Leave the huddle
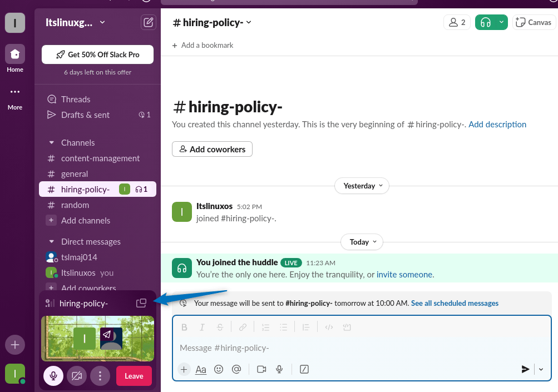Image resolution: width=558 pixels, height=392 pixels. tap(134, 376)
